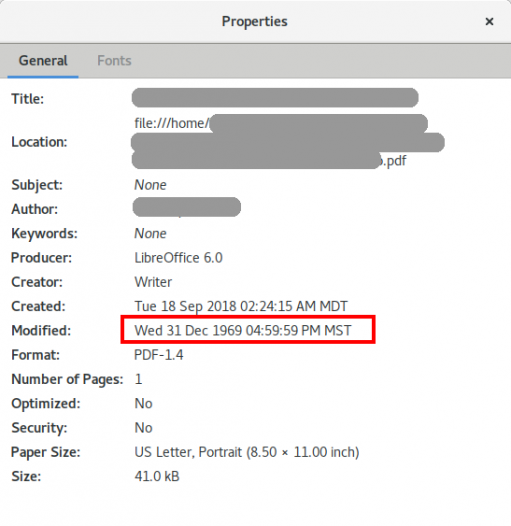
Task: Click the Security No value
Action: pyautogui.click(x=143, y=428)
